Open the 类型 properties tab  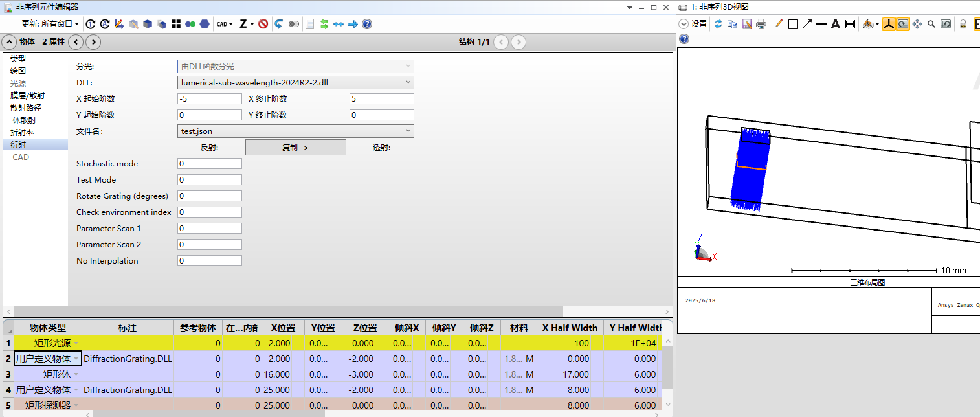18,58
